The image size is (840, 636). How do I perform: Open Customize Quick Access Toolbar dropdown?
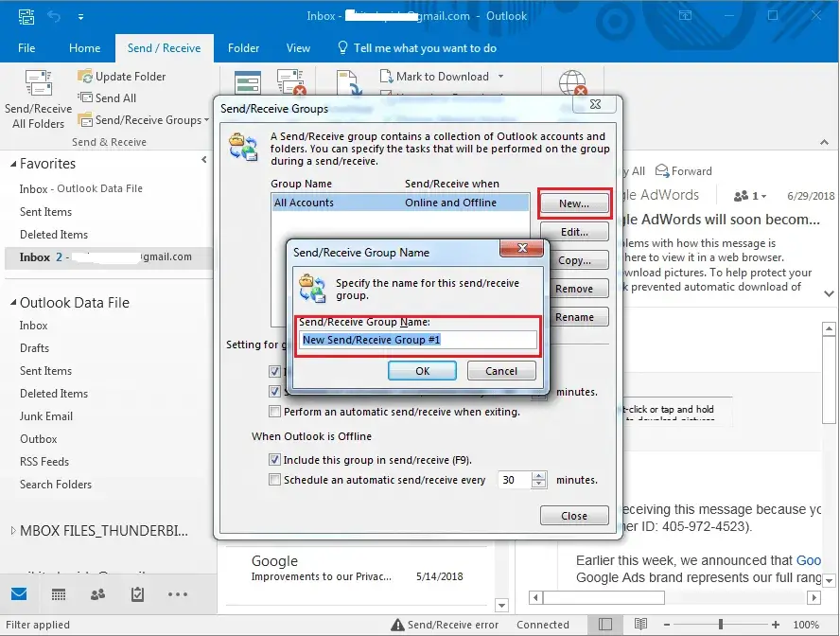pyautogui.click(x=81, y=17)
